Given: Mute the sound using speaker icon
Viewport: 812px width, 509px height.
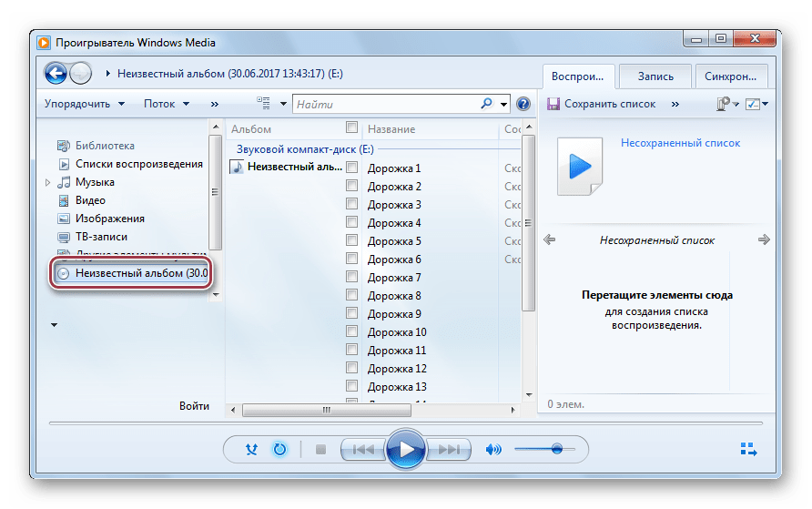Looking at the screenshot, I should coord(493,449).
